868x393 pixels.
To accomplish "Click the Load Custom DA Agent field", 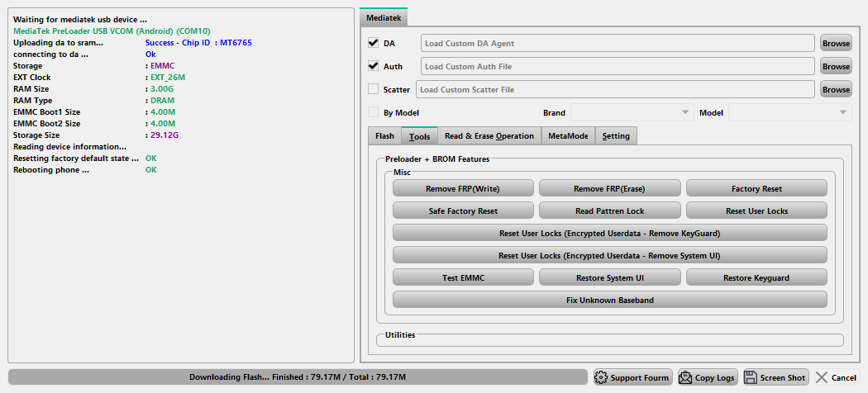I will [618, 43].
